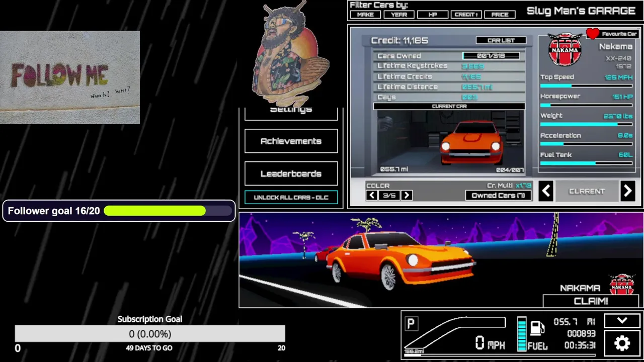The image size is (644, 362).
Task: Click the Nakama brand logo in stats panel
Action: click(x=565, y=49)
